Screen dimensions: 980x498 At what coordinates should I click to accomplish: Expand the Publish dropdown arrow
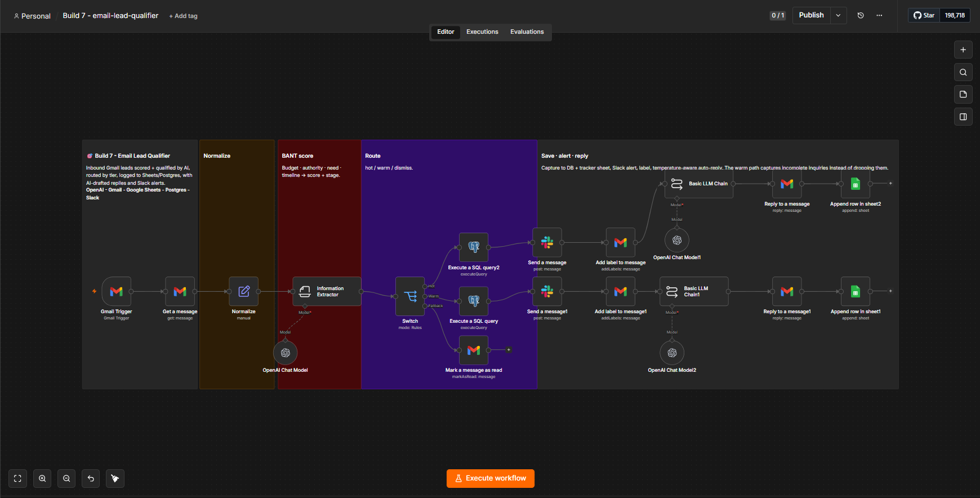[x=838, y=16]
